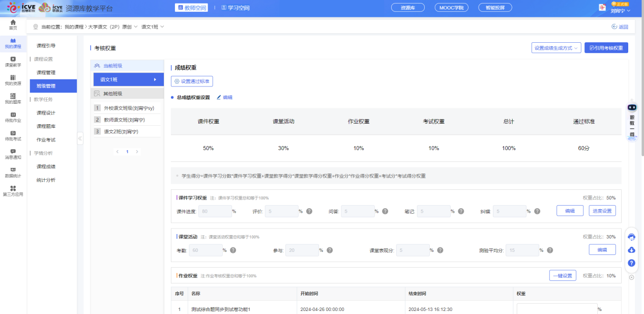
Task: Select 外校语文班级(刘育宁sy) in class list
Action: (x=128, y=107)
